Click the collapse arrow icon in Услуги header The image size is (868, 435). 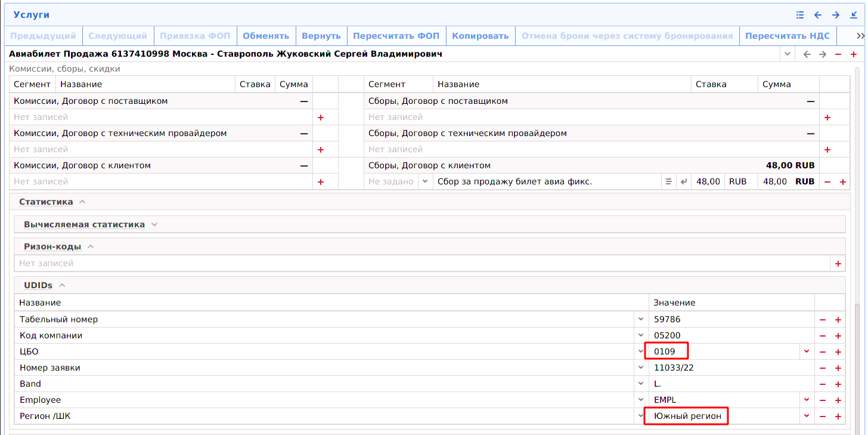854,15
